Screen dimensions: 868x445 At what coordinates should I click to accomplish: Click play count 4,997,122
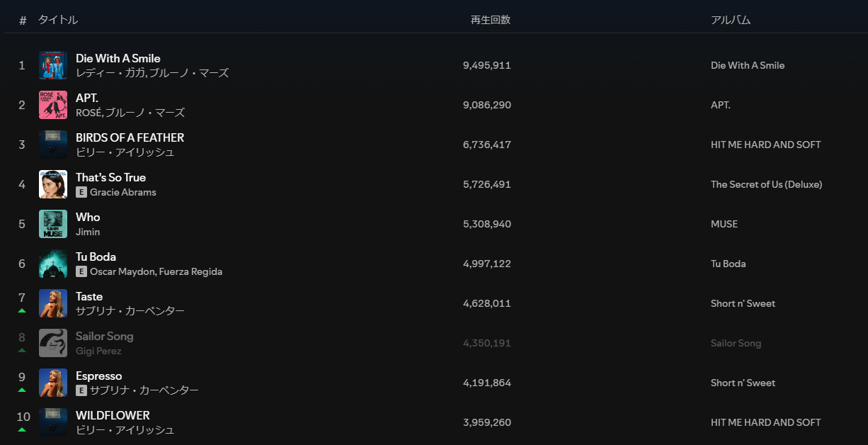tap(487, 264)
